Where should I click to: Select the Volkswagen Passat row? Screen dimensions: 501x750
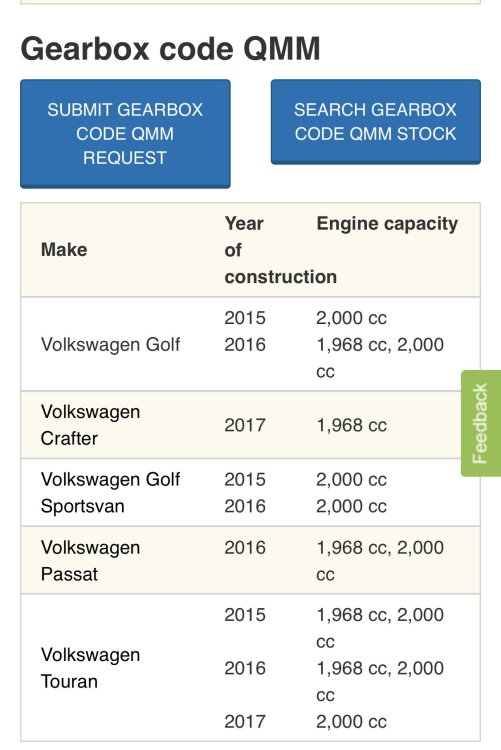[250, 561]
